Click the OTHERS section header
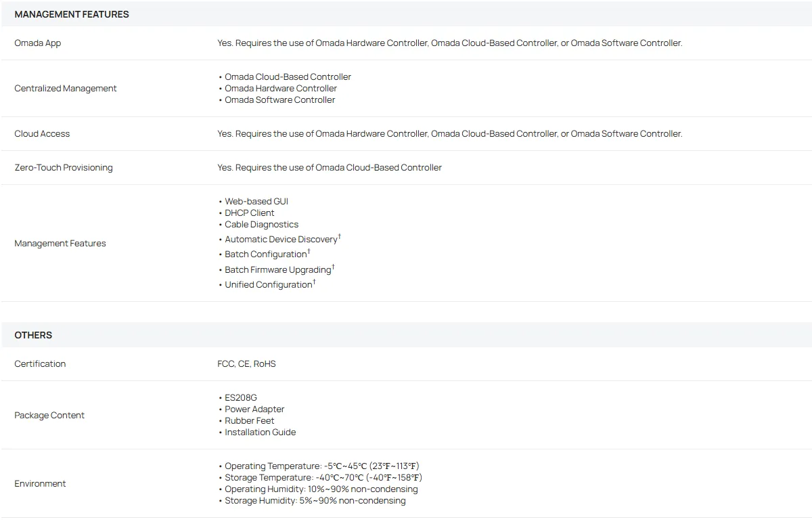This screenshot has height=532, width=812. point(33,335)
